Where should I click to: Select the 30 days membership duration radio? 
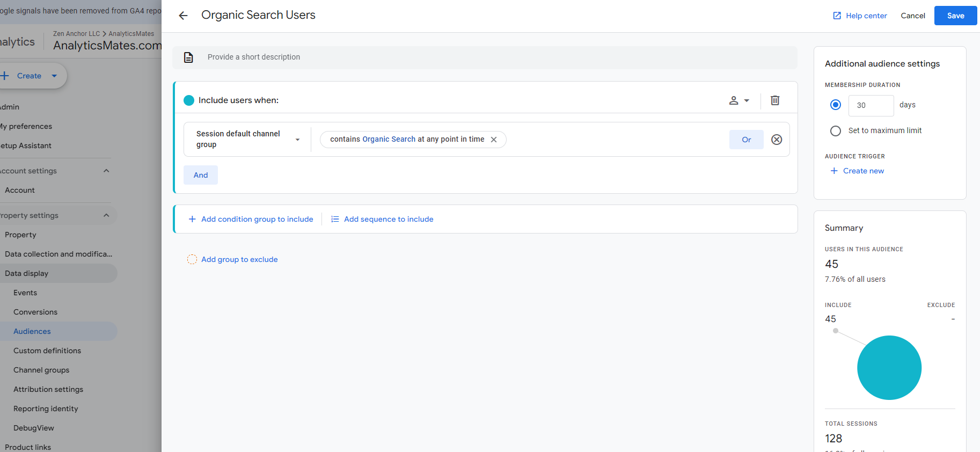click(836, 105)
